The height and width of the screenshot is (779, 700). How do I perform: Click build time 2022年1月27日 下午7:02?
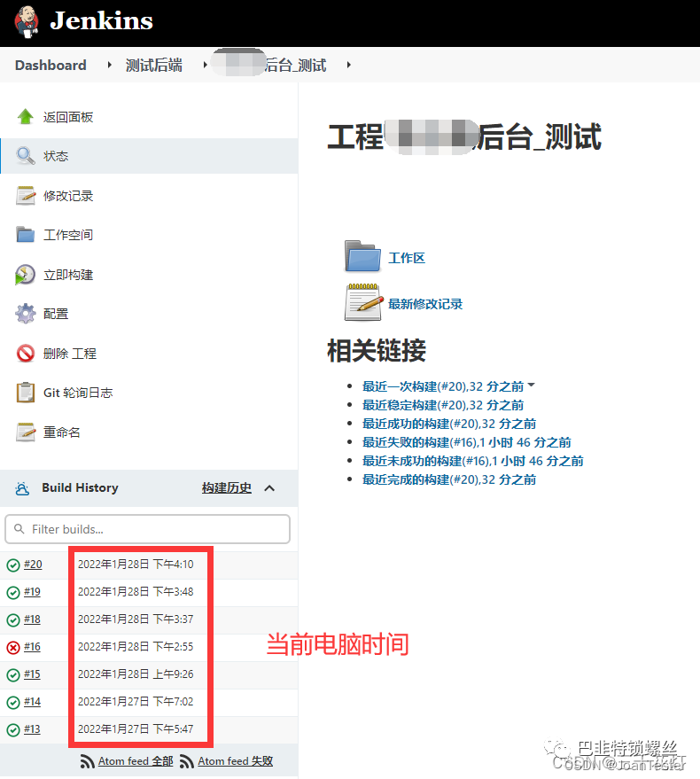click(136, 702)
